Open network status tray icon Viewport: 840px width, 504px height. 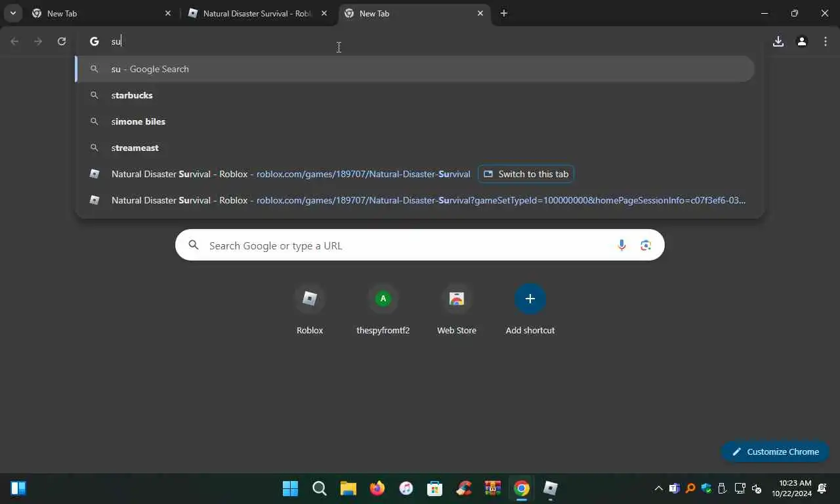point(740,488)
